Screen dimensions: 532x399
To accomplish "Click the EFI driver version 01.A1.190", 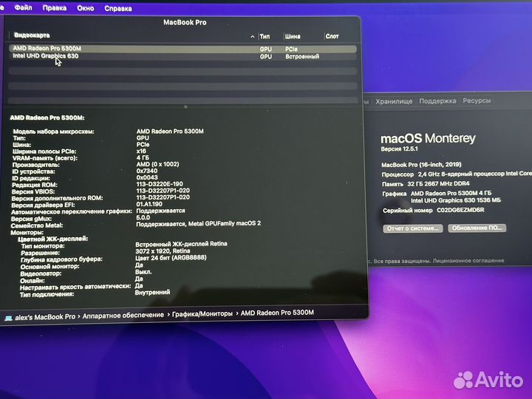I will click(149, 204).
